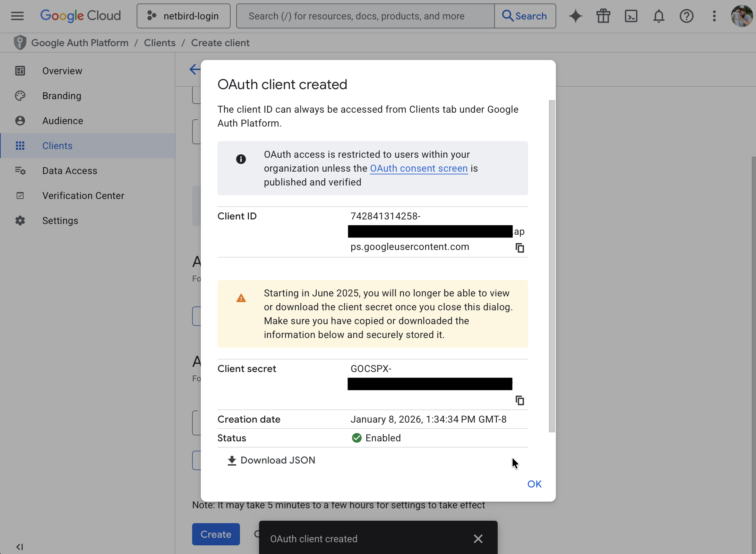Open the Gemini AI assistant sparkle icon

pos(575,16)
